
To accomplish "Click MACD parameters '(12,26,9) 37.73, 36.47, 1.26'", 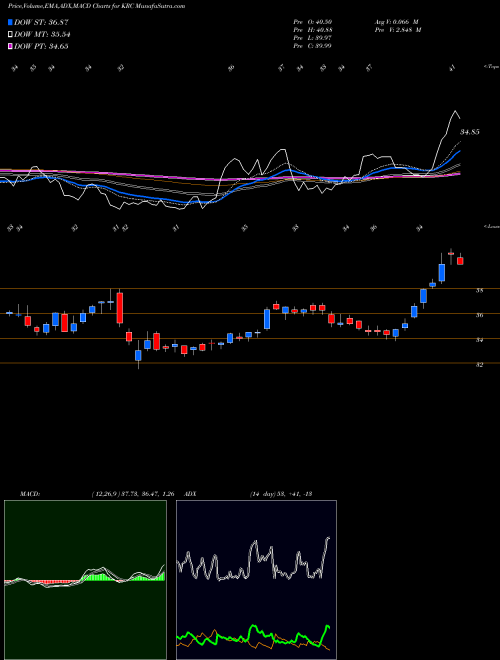I will pyautogui.click(x=133, y=494).
